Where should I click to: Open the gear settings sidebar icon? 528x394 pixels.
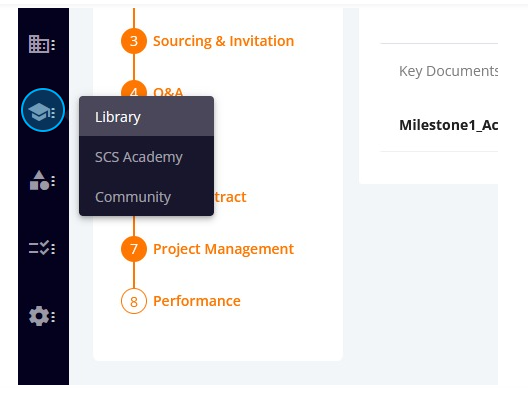pyautogui.click(x=42, y=316)
